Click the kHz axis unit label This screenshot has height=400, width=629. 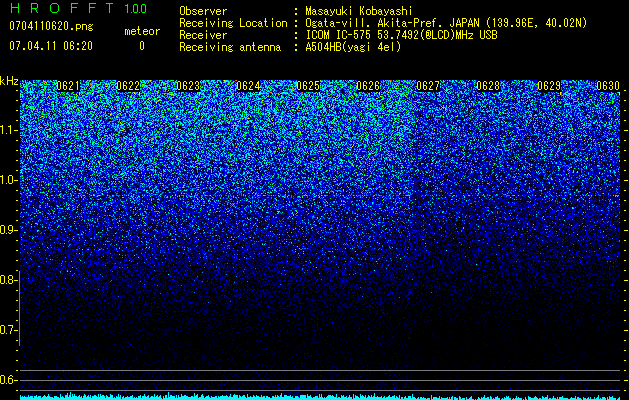click(x=9, y=81)
